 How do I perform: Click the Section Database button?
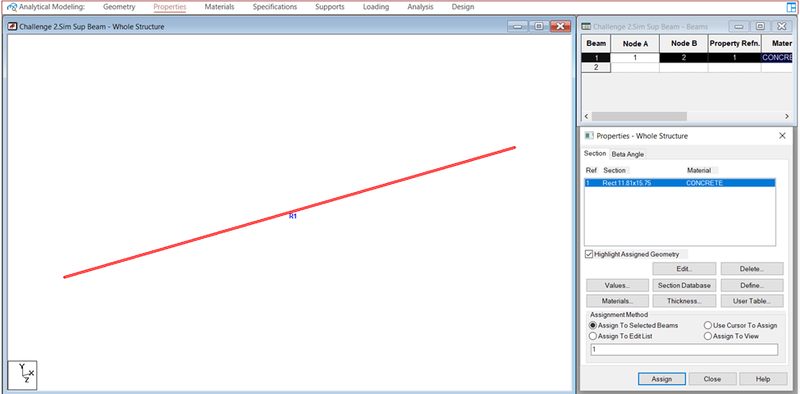click(x=684, y=285)
